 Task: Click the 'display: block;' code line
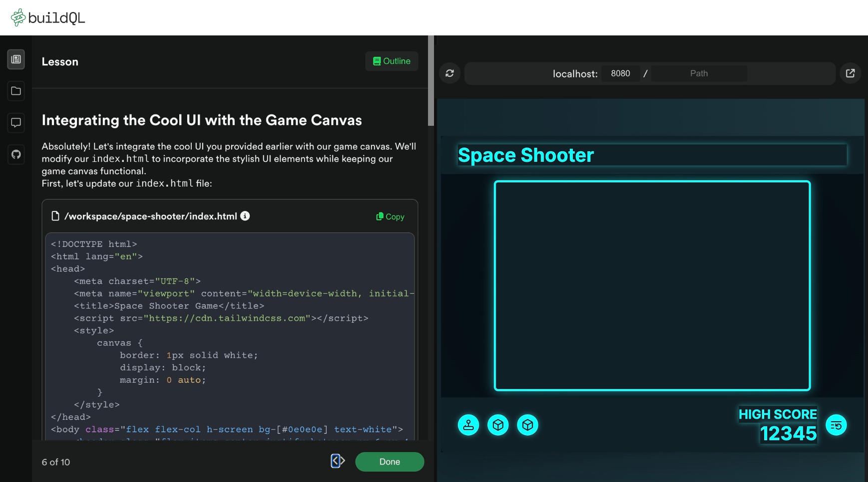pos(163,368)
